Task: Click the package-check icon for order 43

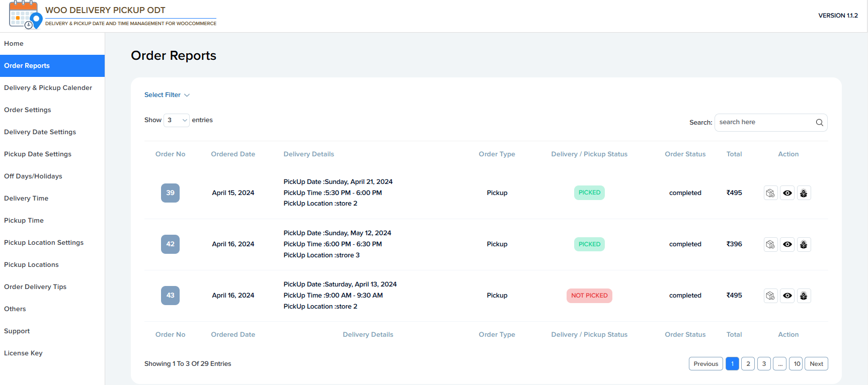Action: pyautogui.click(x=770, y=296)
